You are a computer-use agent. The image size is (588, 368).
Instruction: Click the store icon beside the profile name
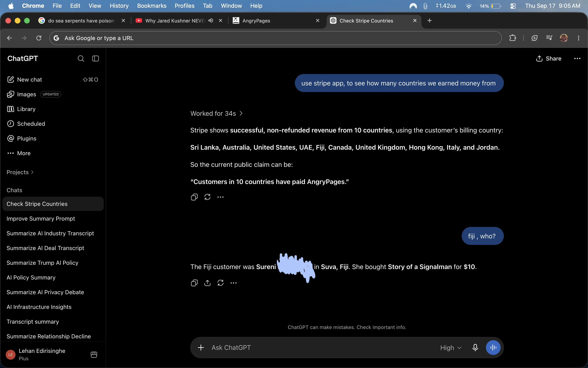(94, 355)
